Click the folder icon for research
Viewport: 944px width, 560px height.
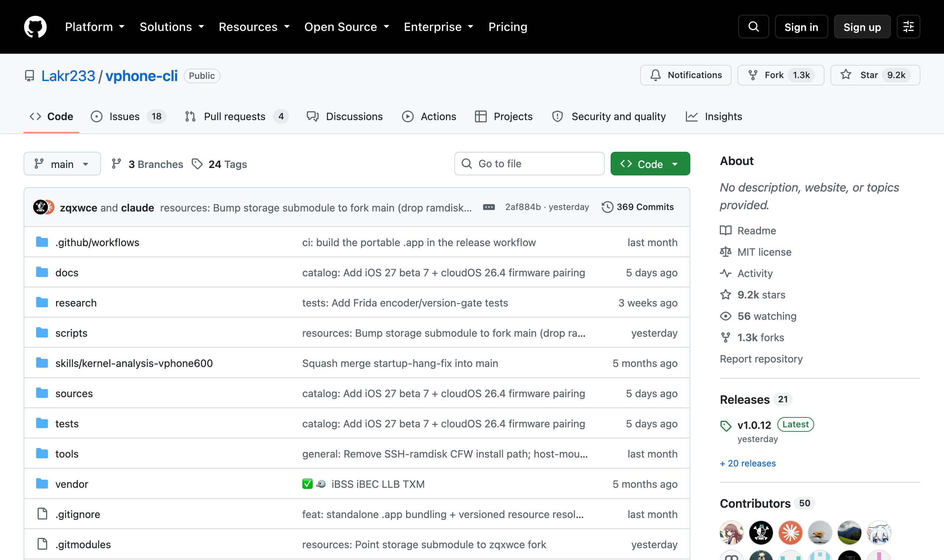[x=42, y=302]
